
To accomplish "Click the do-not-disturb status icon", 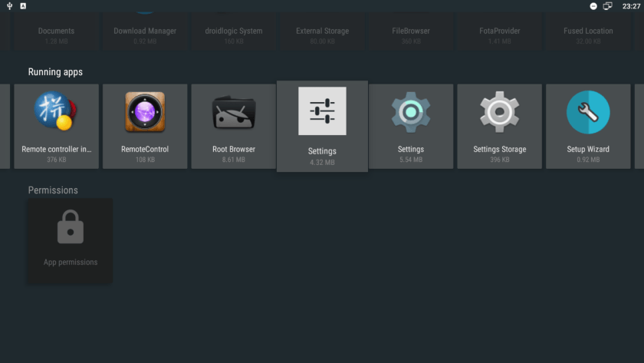I will coord(593,6).
